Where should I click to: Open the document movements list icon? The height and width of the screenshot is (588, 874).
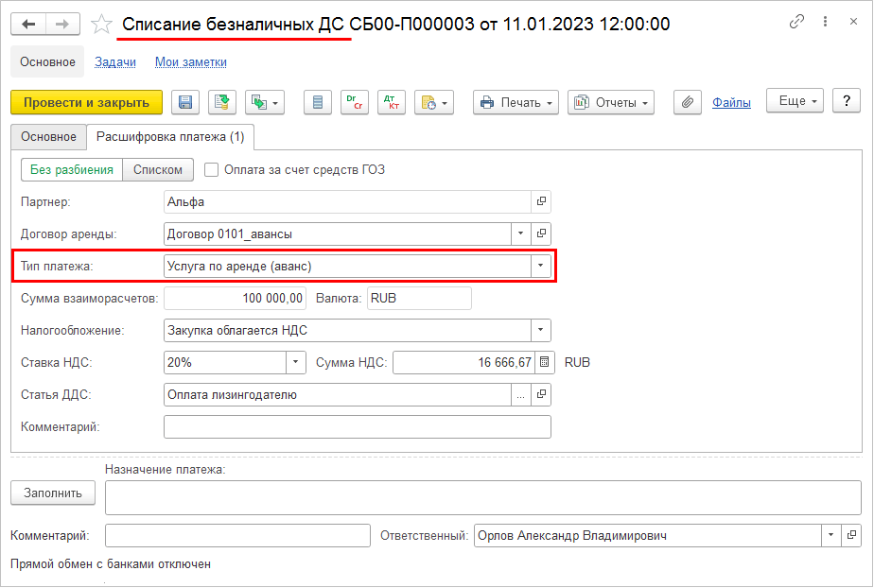click(318, 102)
